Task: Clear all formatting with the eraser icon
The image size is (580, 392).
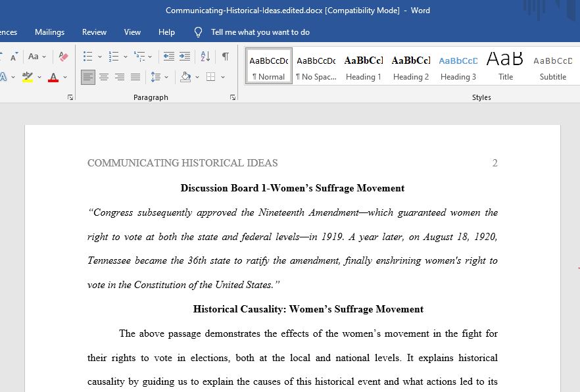Action: click(x=63, y=57)
